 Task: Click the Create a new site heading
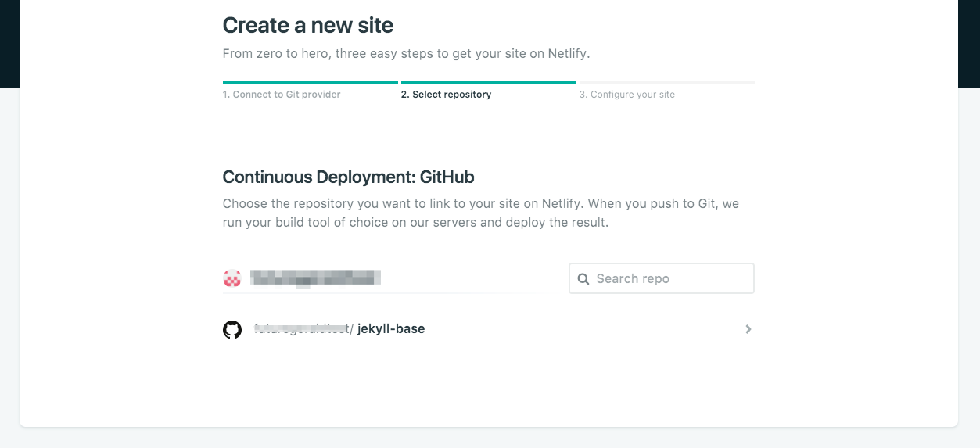pos(308,26)
